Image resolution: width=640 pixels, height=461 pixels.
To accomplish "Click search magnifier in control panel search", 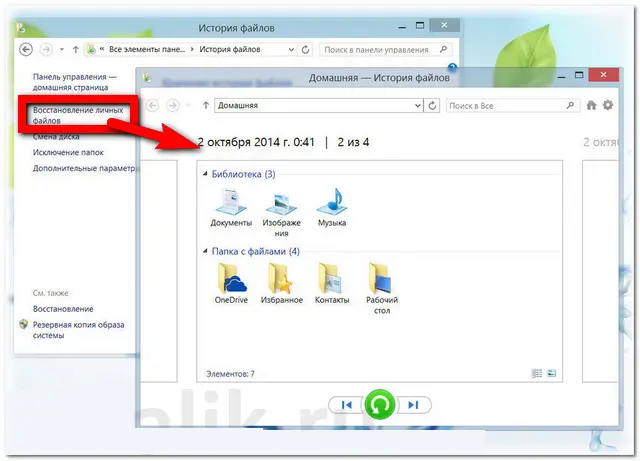I will 443,49.
